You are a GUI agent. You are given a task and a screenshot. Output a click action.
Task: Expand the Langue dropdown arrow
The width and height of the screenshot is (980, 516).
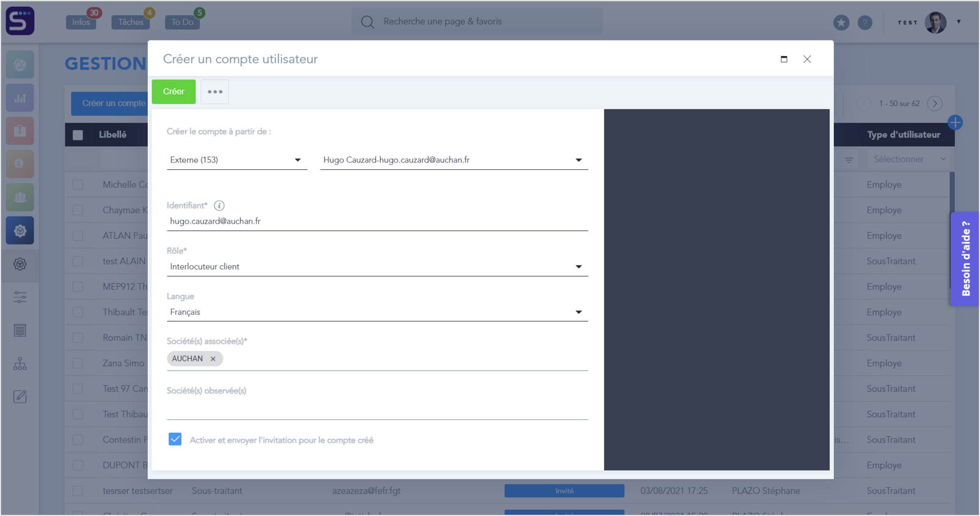tap(579, 312)
